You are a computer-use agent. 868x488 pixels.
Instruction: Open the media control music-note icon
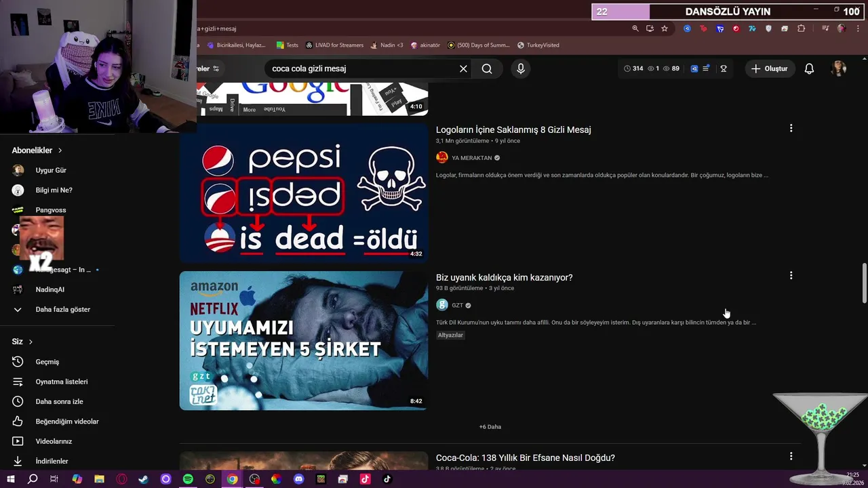click(825, 28)
